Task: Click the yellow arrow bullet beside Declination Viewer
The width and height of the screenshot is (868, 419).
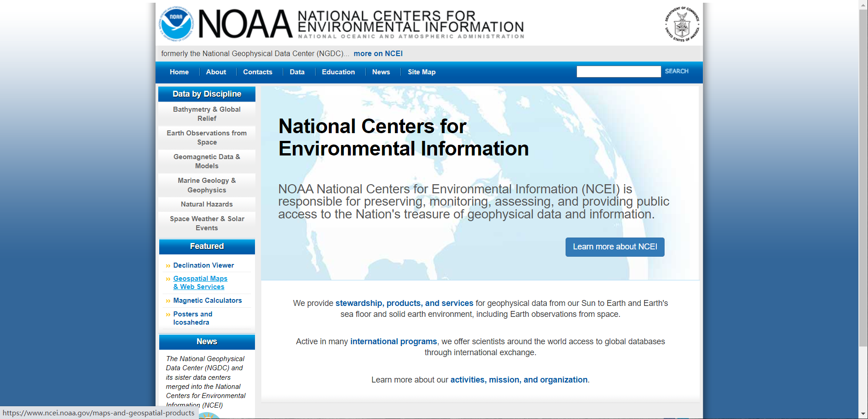Action: point(168,266)
